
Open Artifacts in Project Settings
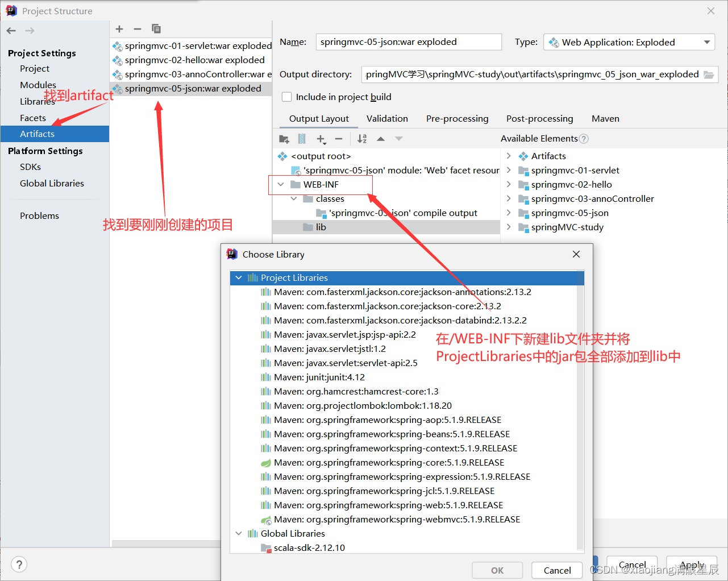[55, 134]
